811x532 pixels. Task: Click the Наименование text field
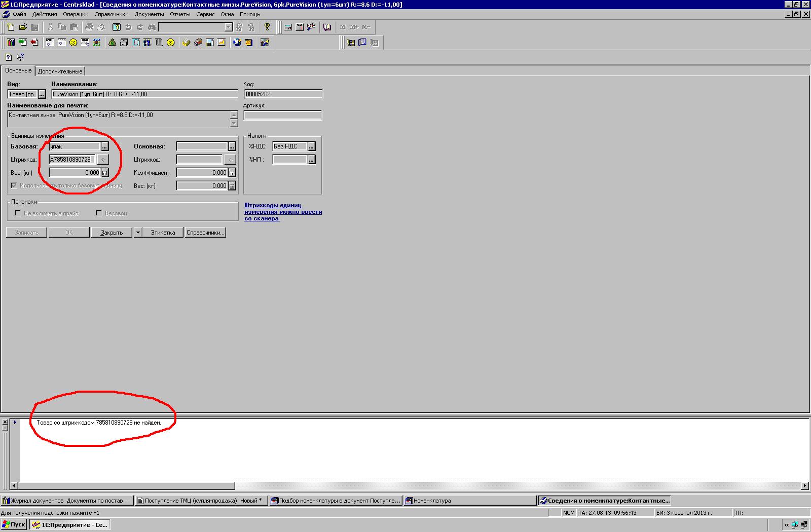tap(145, 94)
